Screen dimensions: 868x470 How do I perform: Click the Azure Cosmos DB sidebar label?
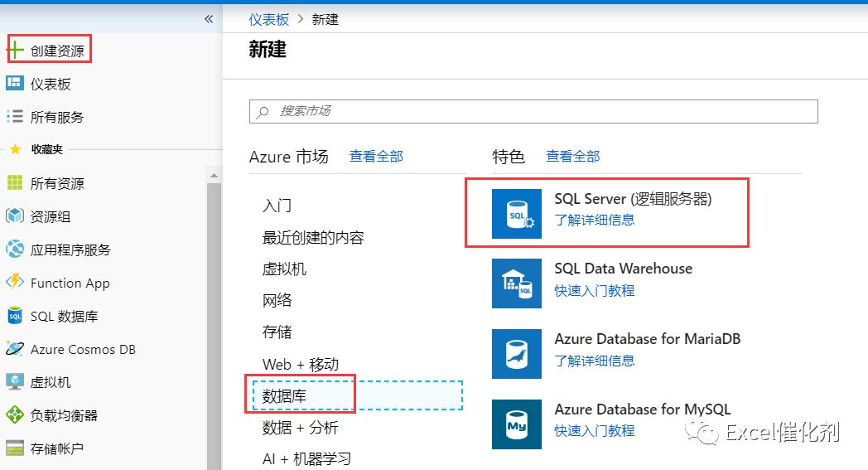[83, 349]
